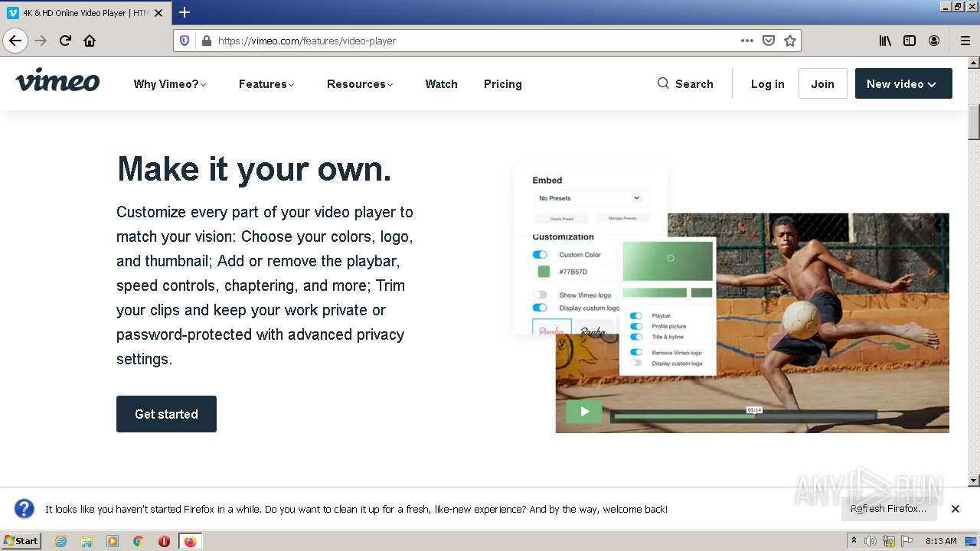Click the question mark notification icon
This screenshot has height=551, width=980.
coord(24,509)
